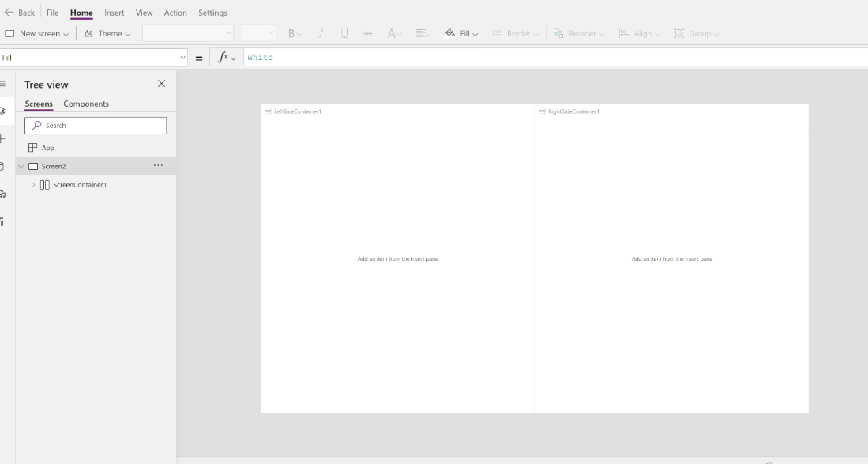This screenshot has width=868, height=464.
Task: Pick a Fill color from the toolbar
Action: 462,34
